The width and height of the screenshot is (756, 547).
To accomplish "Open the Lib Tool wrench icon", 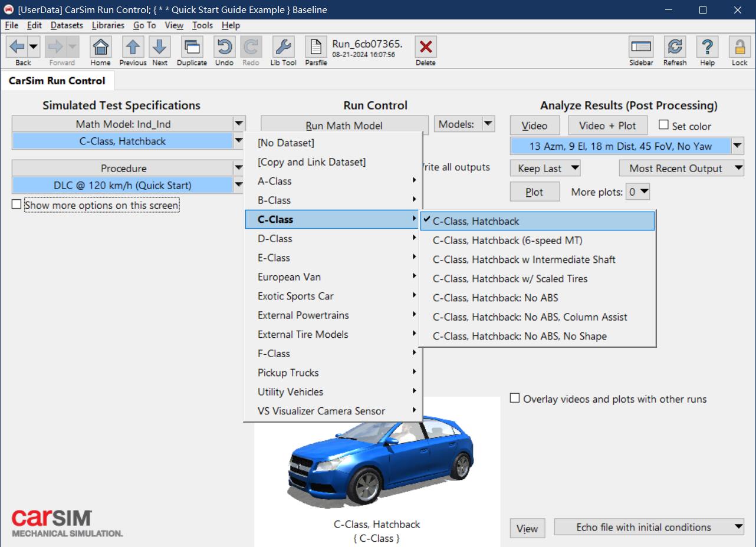I will click(283, 47).
